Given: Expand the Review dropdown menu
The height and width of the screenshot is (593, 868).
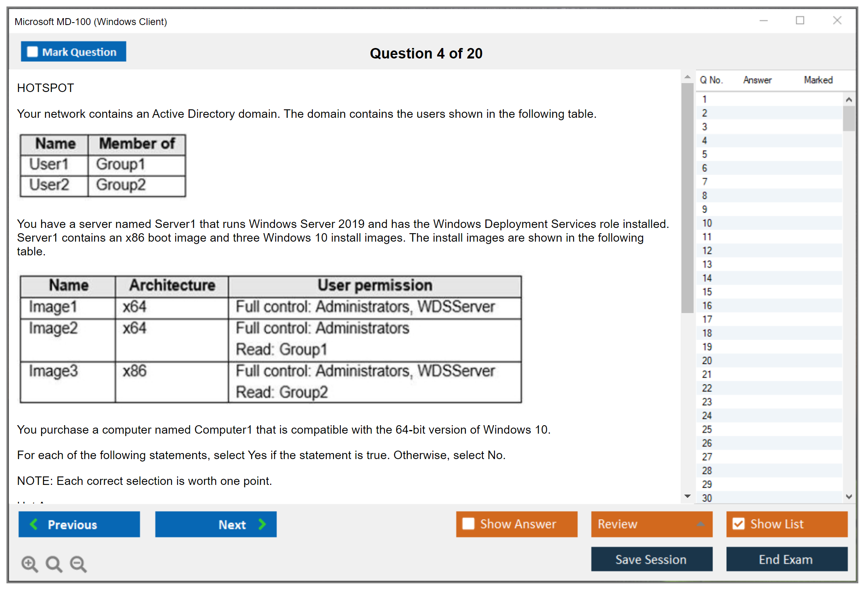Looking at the screenshot, I should click(700, 524).
